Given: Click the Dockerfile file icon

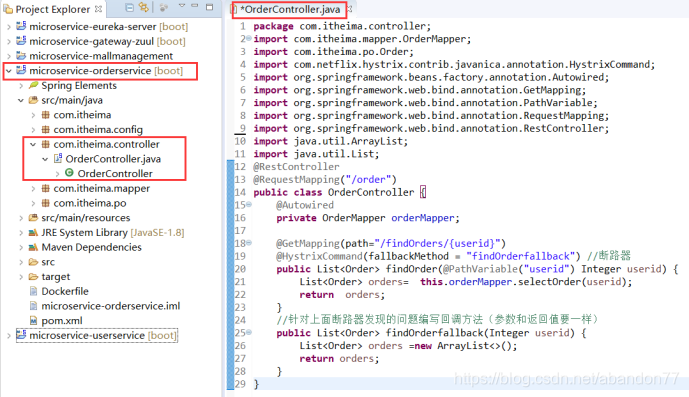Looking at the screenshot, I should (33, 291).
